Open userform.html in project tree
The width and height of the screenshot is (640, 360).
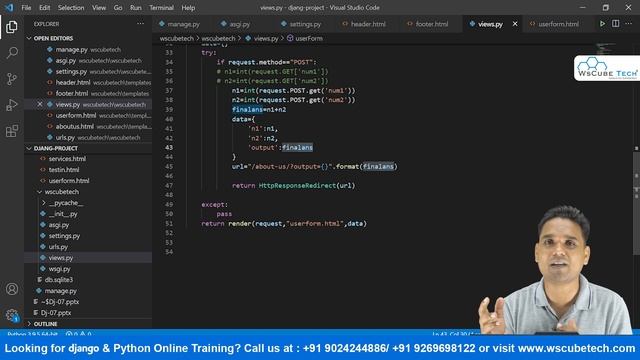tap(88, 181)
